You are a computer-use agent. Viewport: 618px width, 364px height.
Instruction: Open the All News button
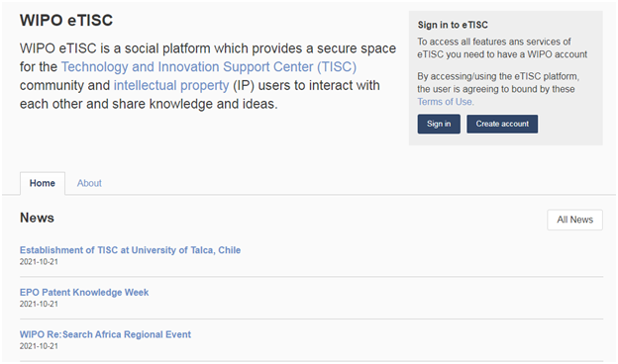point(574,220)
